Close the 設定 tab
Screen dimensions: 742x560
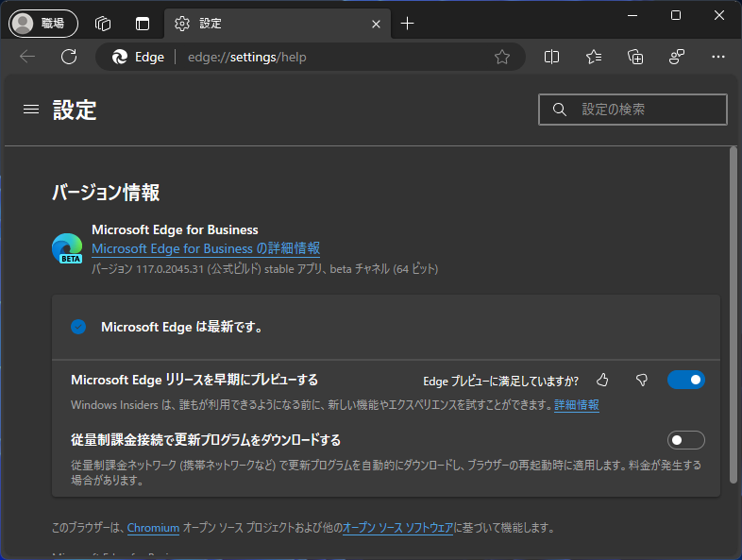[x=377, y=24]
